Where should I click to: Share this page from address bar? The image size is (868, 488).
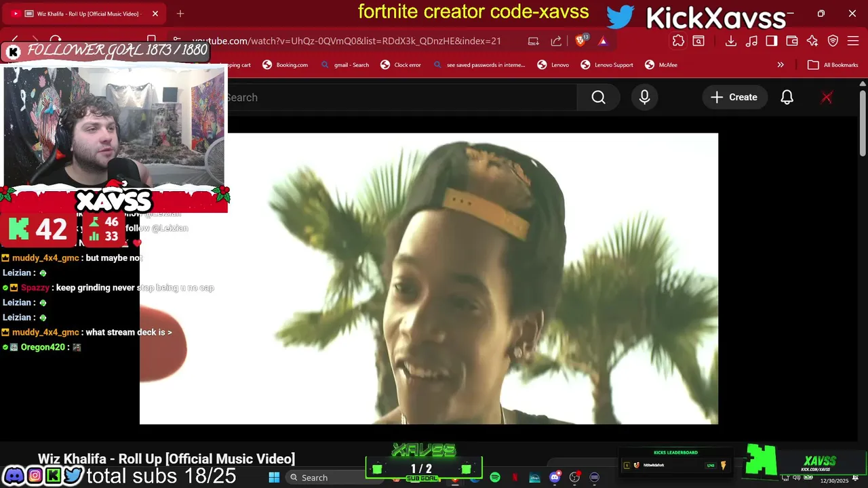556,41
